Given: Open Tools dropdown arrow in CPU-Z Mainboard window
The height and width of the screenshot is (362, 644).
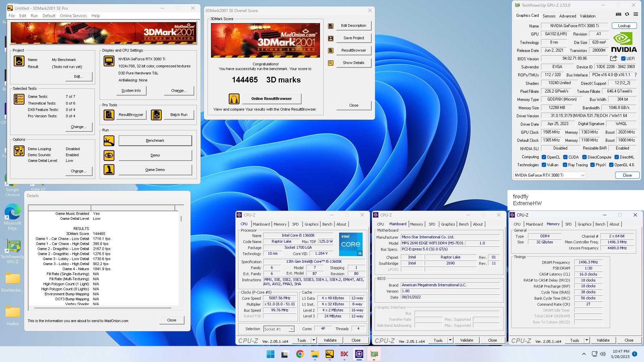Looking at the screenshot, I should coord(450,340).
